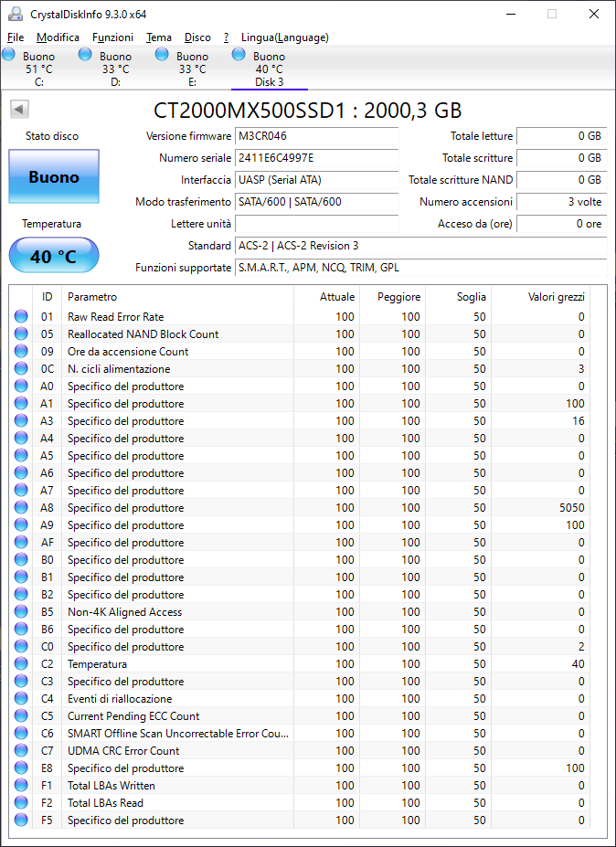Click status orb for Total LBAs Written

(x=21, y=786)
